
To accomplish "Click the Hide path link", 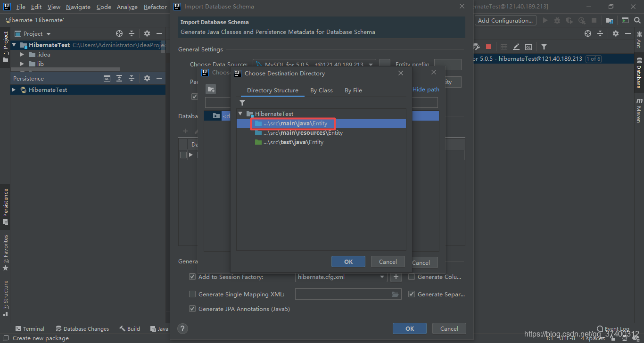I will click(426, 90).
